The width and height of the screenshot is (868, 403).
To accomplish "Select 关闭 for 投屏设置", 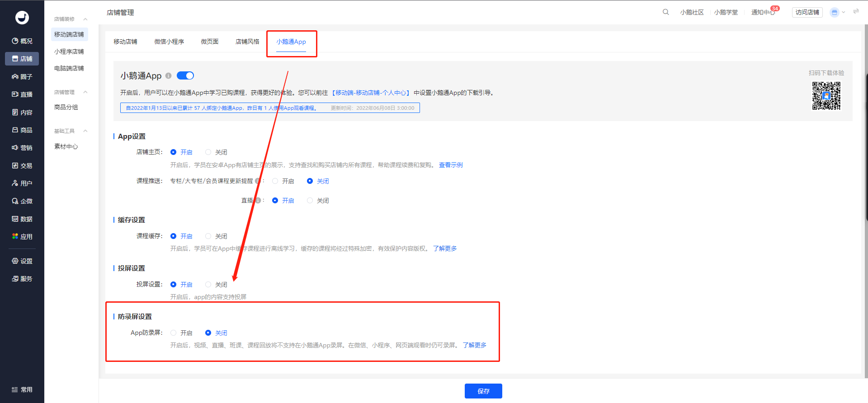I will click(208, 285).
